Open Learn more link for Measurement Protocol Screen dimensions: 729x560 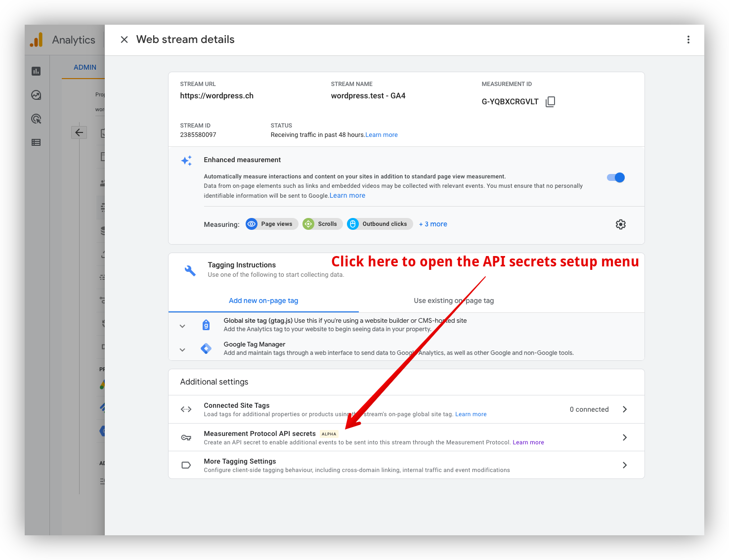(x=528, y=442)
